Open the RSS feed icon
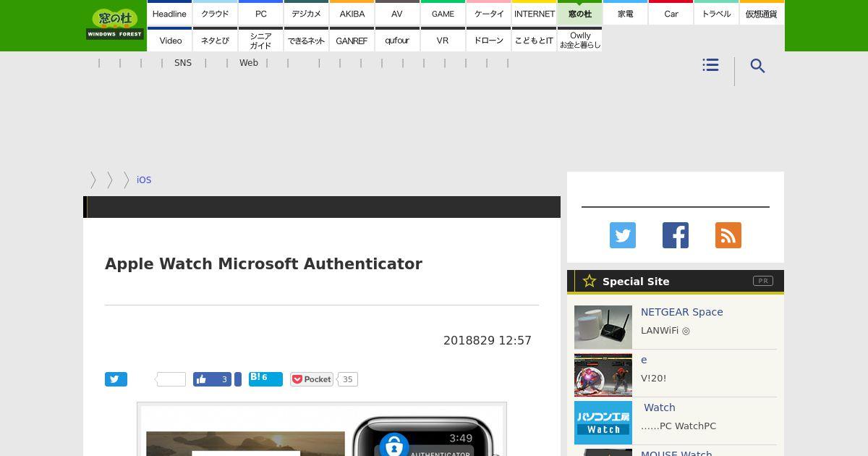This screenshot has width=868, height=456. (x=728, y=235)
